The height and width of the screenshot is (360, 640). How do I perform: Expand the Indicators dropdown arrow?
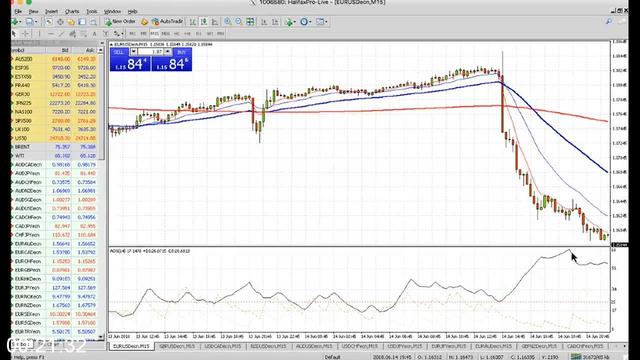[x=295, y=22]
